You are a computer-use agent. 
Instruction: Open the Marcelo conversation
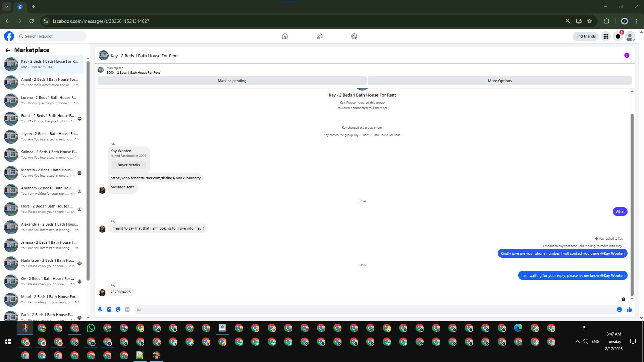[43, 173]
